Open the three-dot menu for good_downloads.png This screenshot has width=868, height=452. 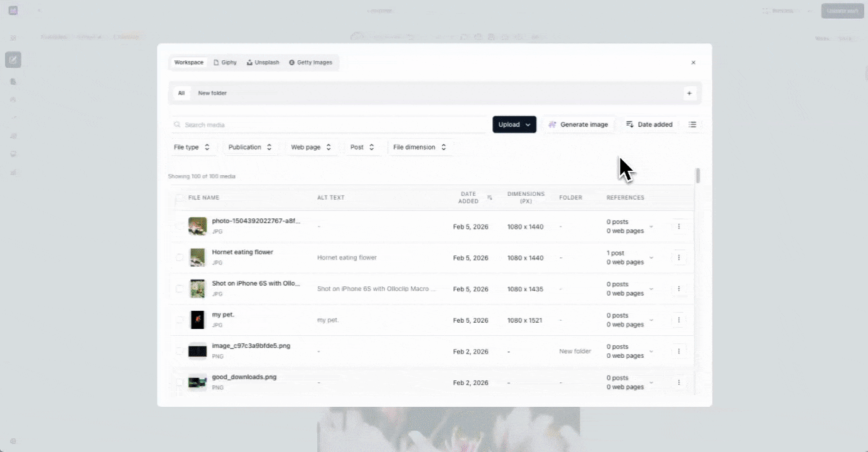[x=679, y=382]
